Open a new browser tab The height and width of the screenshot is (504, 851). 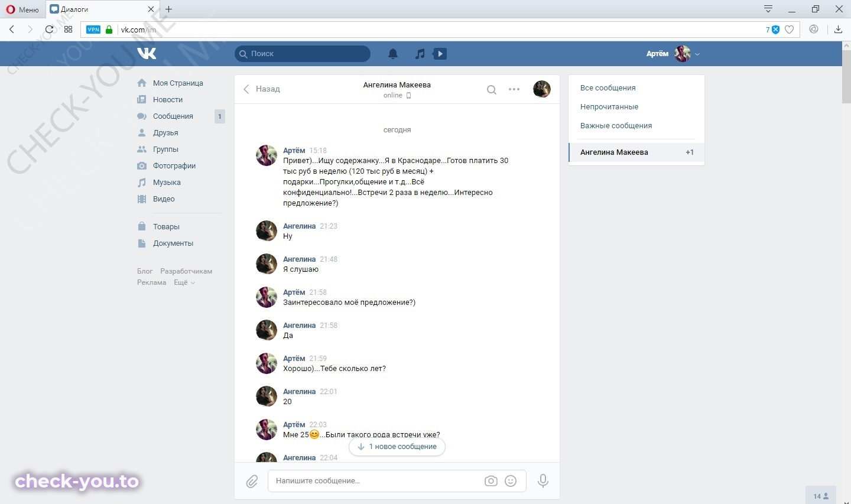coord(169,9)
